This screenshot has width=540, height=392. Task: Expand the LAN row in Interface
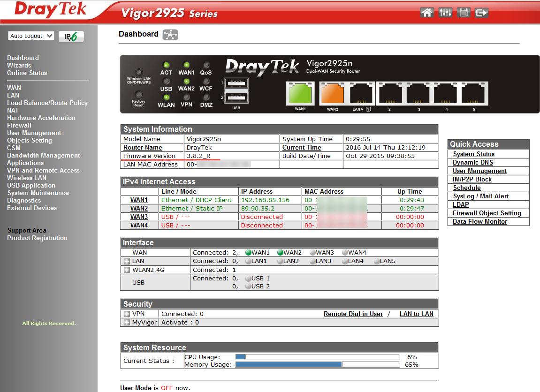(127, 261)
